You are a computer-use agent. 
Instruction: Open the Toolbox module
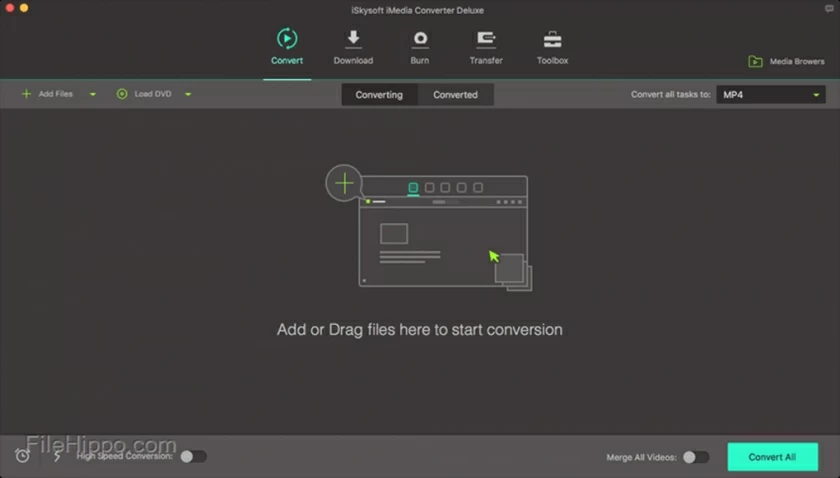(552, 47)
